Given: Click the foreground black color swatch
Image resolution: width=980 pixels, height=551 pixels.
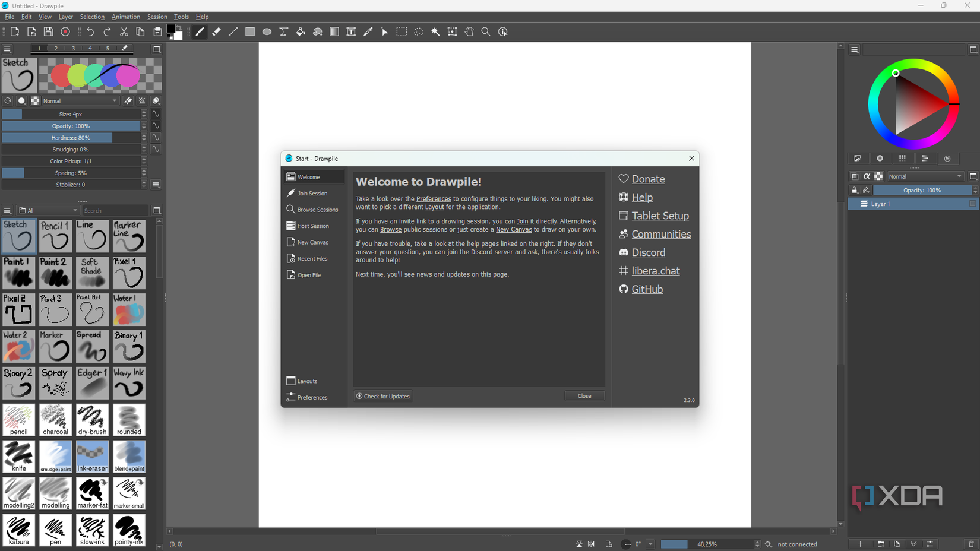Looking at the screenshot, I should coord(171,28).
